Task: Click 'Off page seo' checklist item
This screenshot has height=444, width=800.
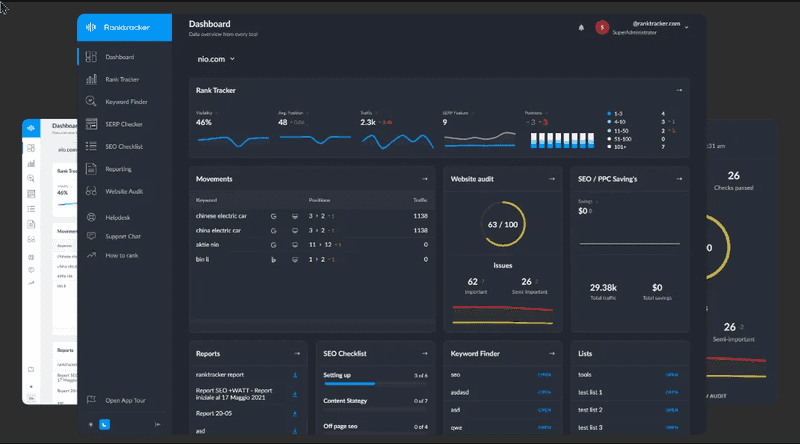Action: tap(340, 426)
